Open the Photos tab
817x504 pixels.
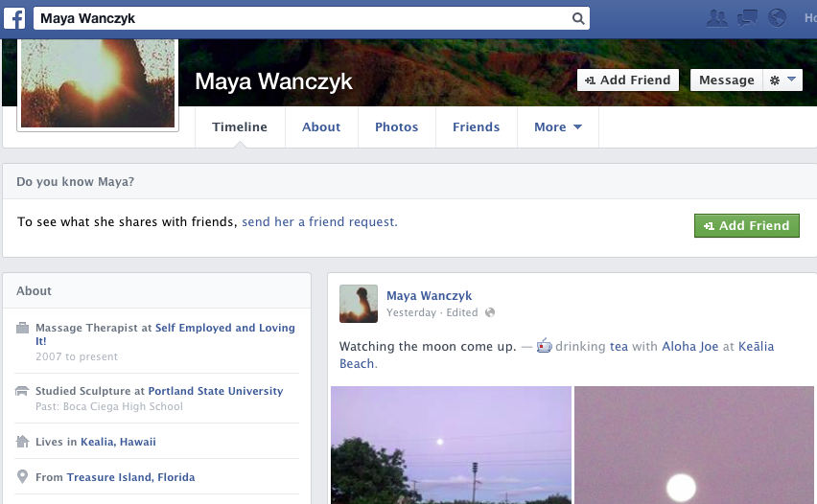[x=396, y=126]
